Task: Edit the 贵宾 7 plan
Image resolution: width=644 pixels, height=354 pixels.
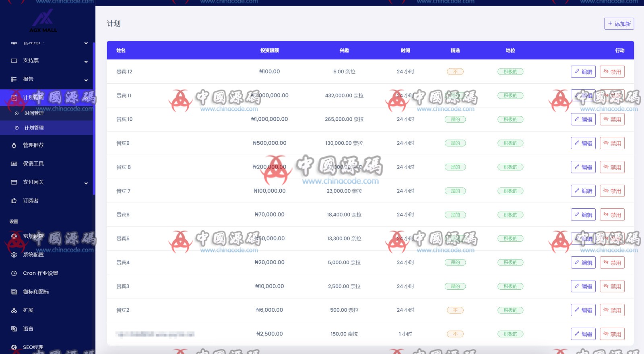Action: coord(583,191)
